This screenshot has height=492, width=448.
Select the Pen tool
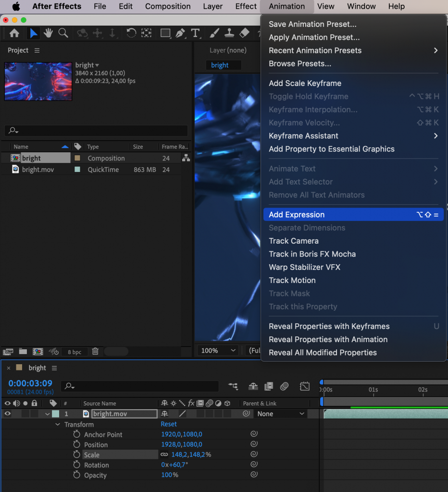pos(180,33)
